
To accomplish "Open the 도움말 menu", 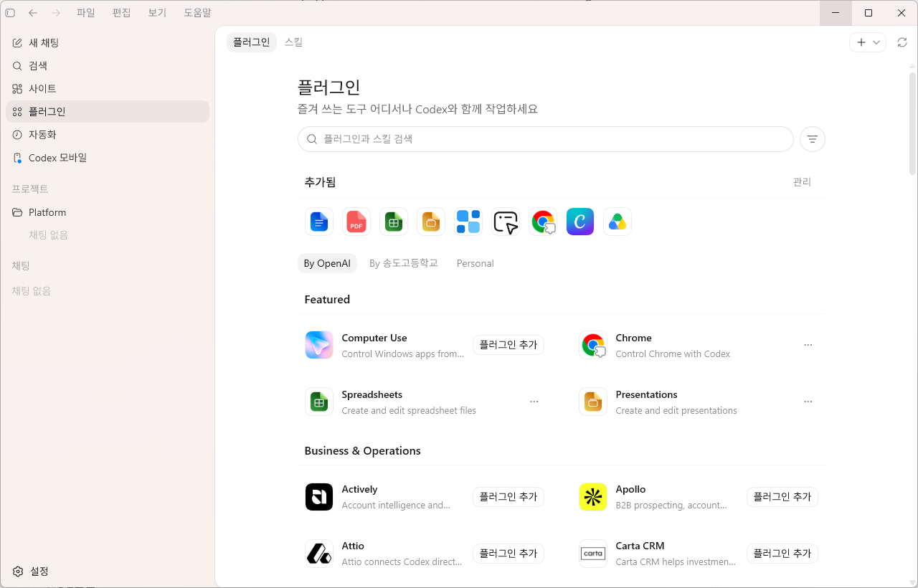I will click(197, 13).
